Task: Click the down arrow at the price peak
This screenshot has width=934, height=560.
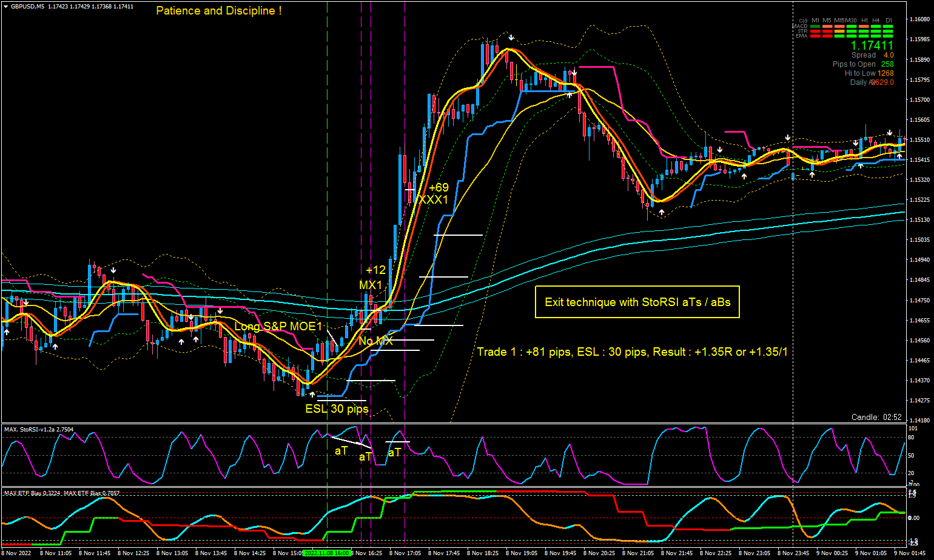Action: (511, 38)
